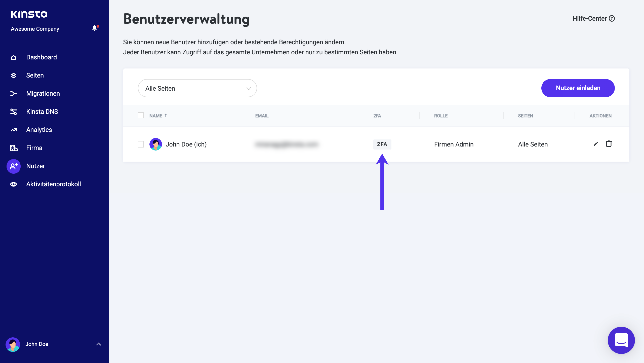Click the Firma navigation icon
The width and height of the screenshot is (644, 363).
pyautogui.click(x=13, y=148)
